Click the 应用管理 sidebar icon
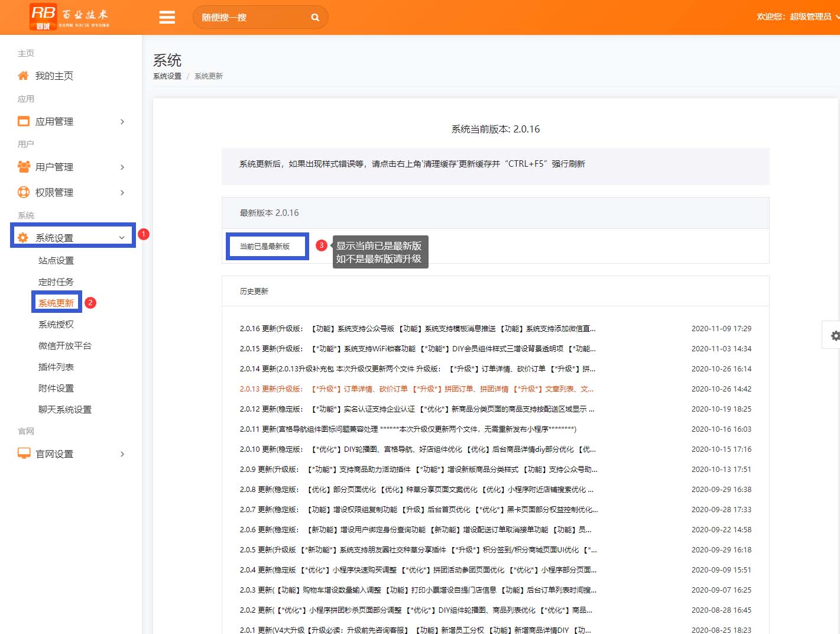Screen dimensions: 840x634 point(24,121)
